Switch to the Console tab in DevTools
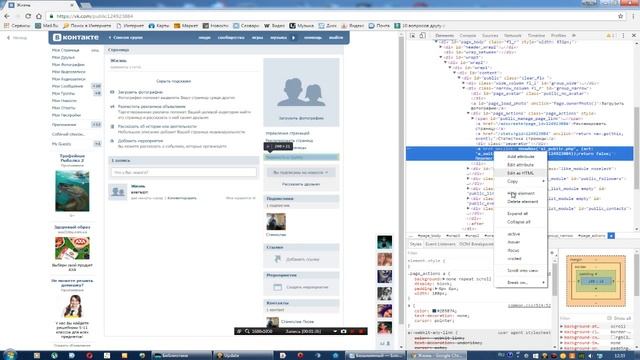 tap(467, 36)
